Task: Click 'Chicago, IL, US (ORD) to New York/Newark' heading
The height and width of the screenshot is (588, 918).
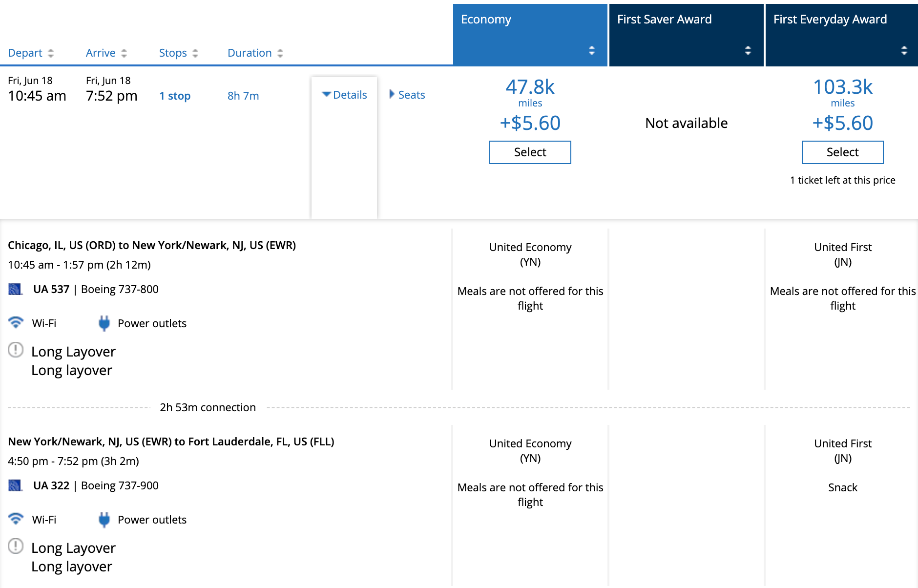Action: pos(152,245)
